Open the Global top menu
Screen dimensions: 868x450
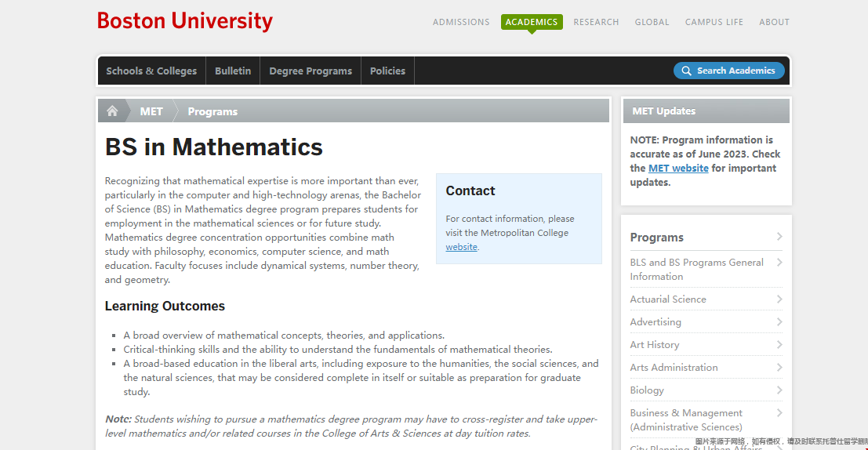pyautogui.click(x=652, y=22)
